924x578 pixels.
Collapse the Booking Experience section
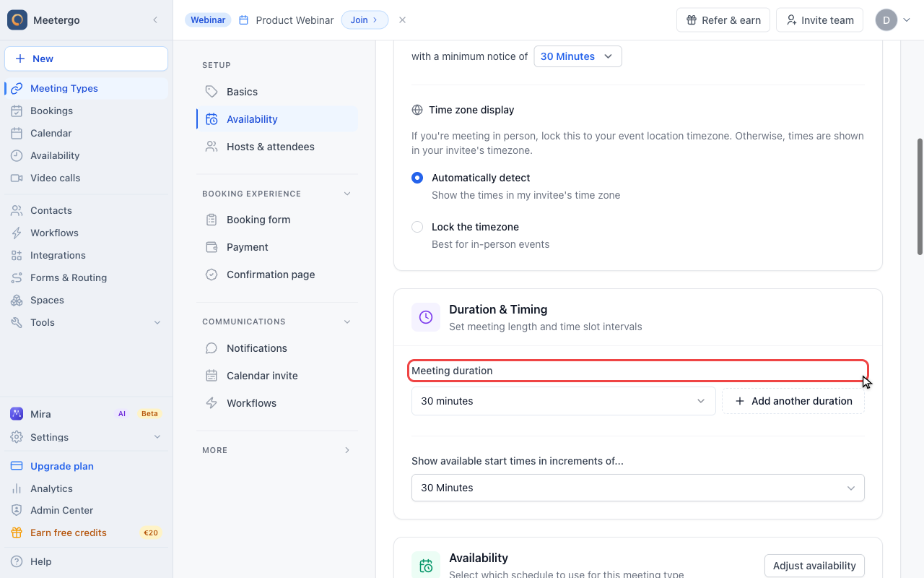347,194
